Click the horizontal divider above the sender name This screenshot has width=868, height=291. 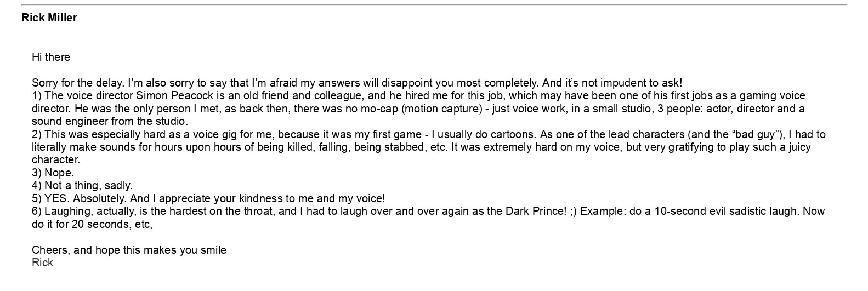[x=434, y=5]
